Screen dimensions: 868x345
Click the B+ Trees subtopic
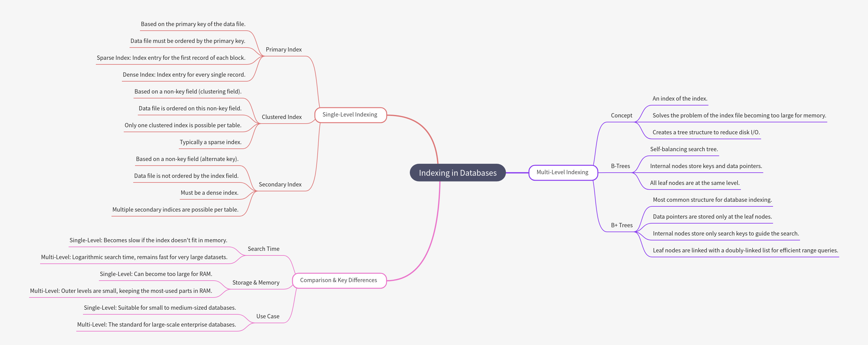tap(621, 225)
